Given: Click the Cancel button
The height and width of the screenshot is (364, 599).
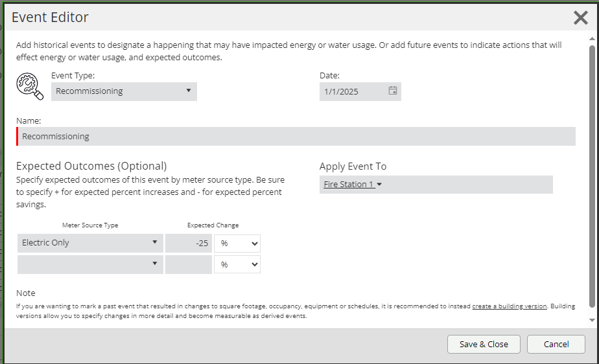Looking at the screenshot, I should click(556, 344).
